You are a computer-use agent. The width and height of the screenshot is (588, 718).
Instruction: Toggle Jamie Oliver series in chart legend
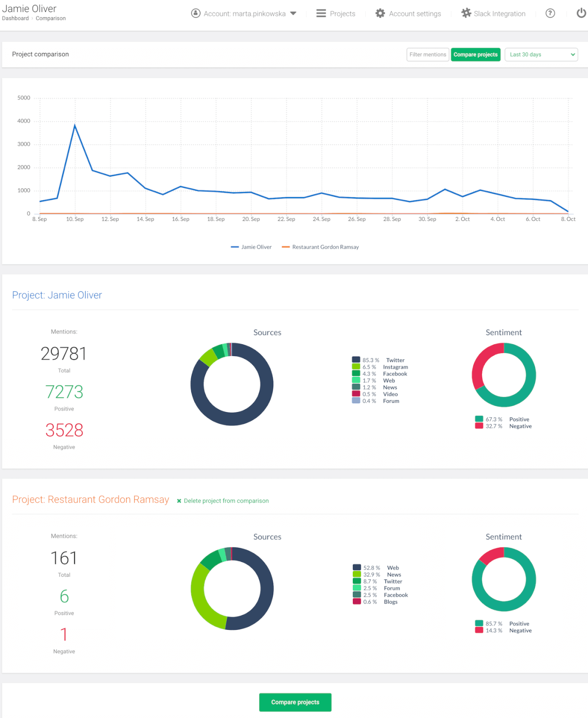point(251,247)
